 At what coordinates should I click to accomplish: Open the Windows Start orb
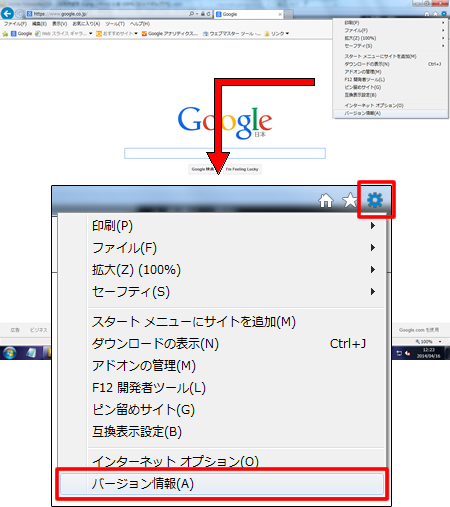click(9, 353)
